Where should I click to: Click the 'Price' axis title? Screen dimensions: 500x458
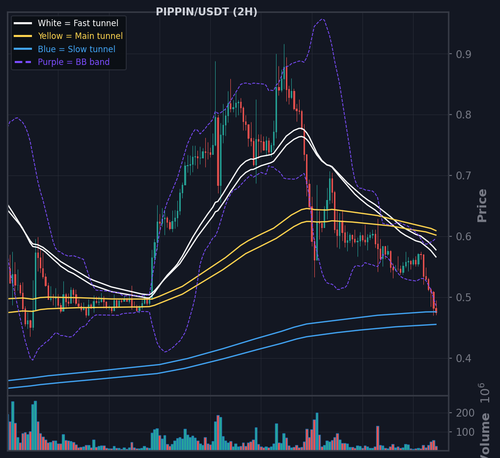[482, 206]
